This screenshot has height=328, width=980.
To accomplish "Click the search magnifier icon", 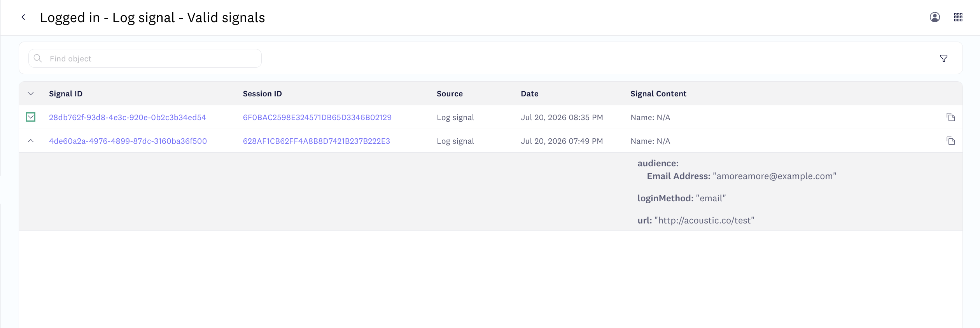I will coord(38,58).
